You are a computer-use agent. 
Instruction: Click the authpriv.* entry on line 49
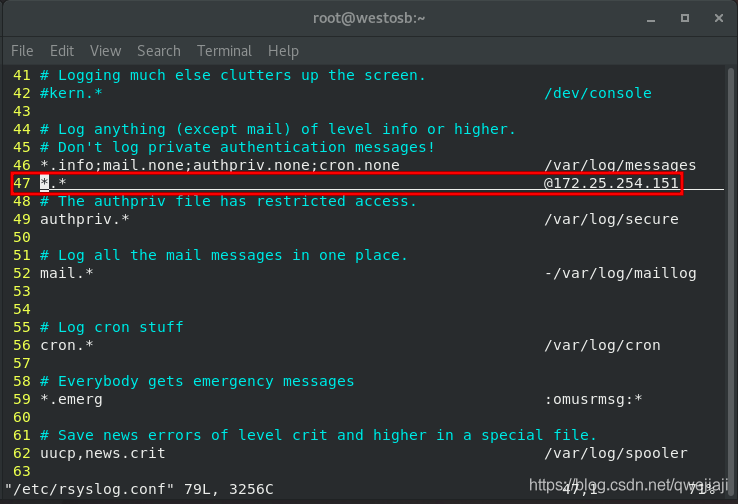click(x=85, y=219)
